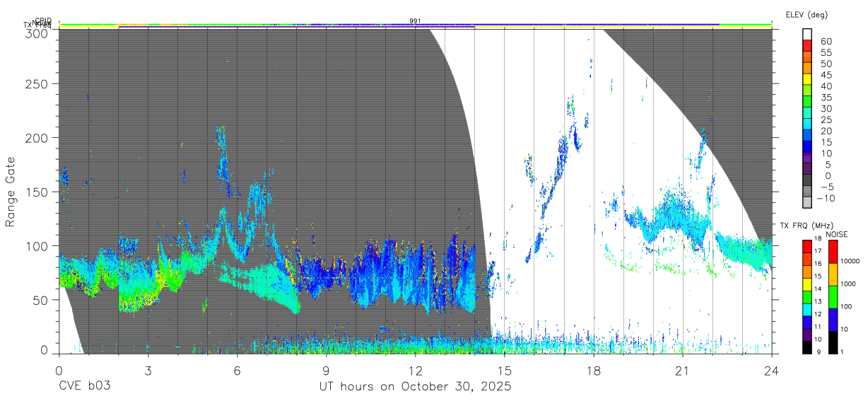Click the '991' CPID value above the plot
The image size is (868, 401).
(415, 21)
